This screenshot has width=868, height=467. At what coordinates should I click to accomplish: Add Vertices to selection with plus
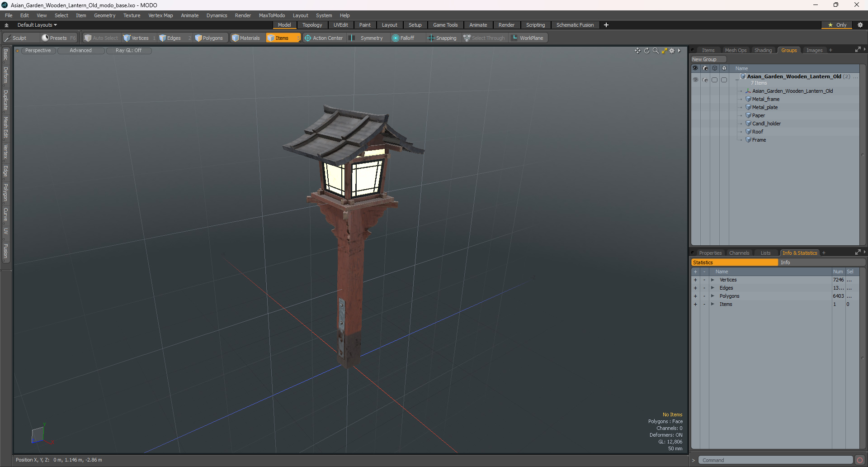click(x=695, y=280)
